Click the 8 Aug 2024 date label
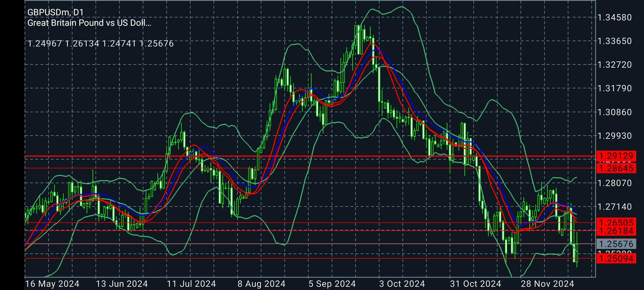This screenshot has height=290, width=644. [261, 284]
